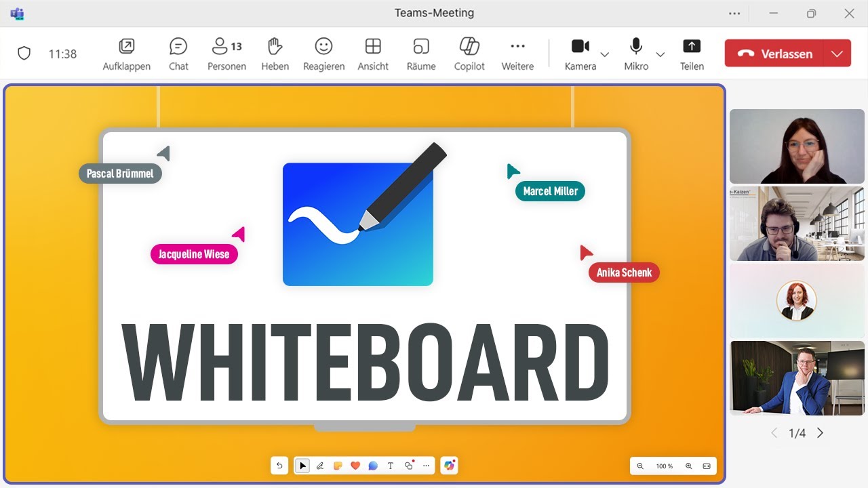Click the Jacqueline Wiese cursor label
The width and height of the screenshot is (868, 488).
pos(194,254)
